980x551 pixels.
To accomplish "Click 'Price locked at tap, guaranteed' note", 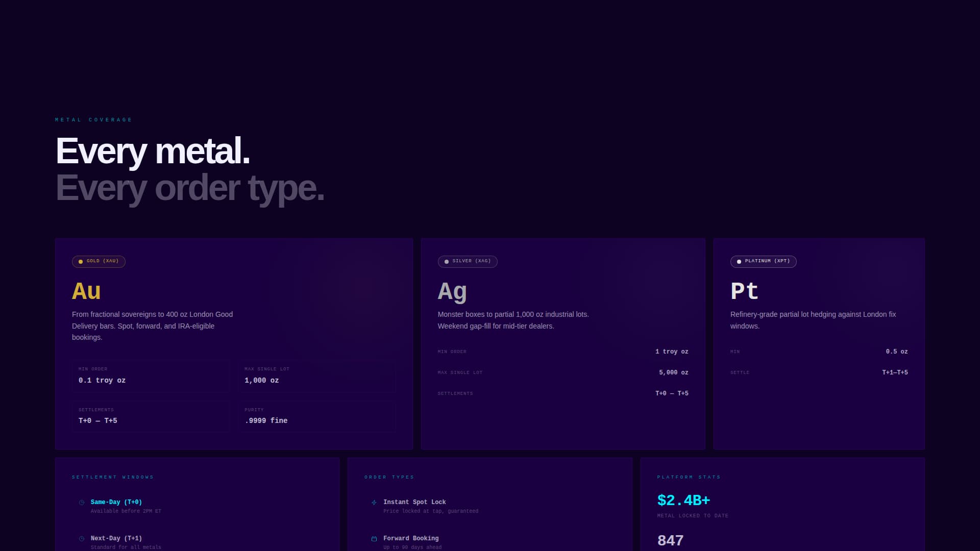I will tap(431, 511).
